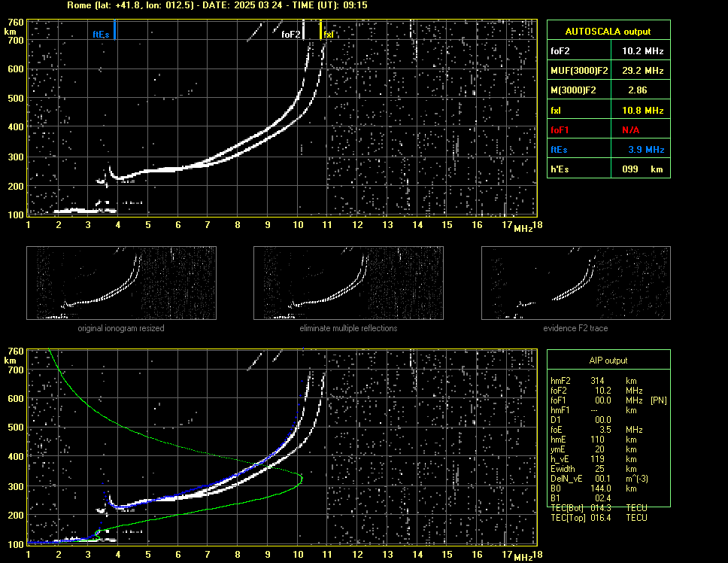
Task: Click the MHz unit label on the lower profile plot
Action: pyautogui.click(x=523, y=558)
